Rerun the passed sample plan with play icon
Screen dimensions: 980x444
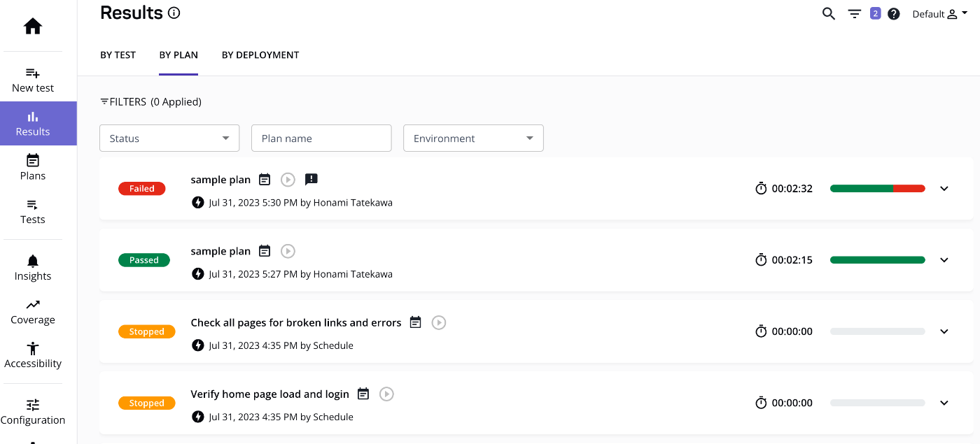point(288,251)
